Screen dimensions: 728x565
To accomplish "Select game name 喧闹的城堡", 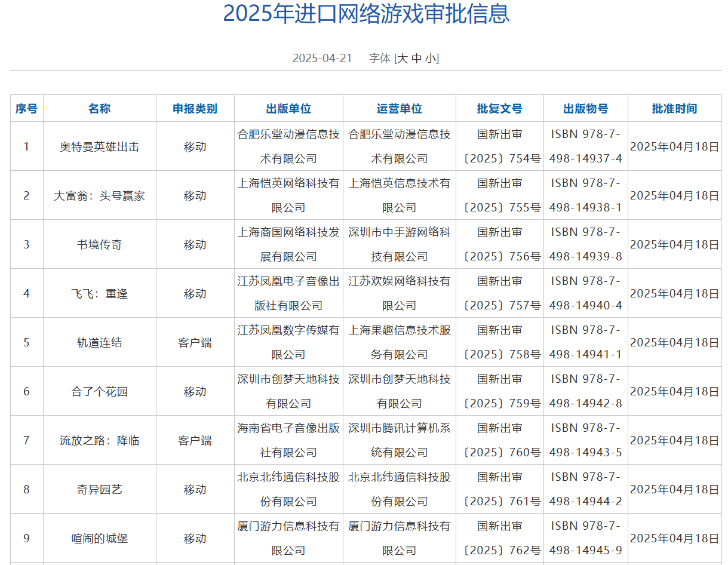I will [99, 538].
